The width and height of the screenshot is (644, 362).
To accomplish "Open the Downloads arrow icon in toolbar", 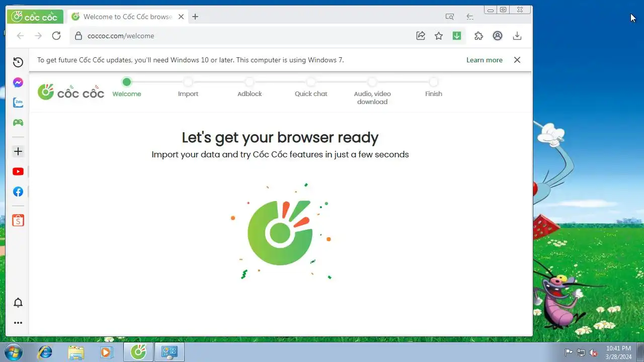I will click(517, 36).
